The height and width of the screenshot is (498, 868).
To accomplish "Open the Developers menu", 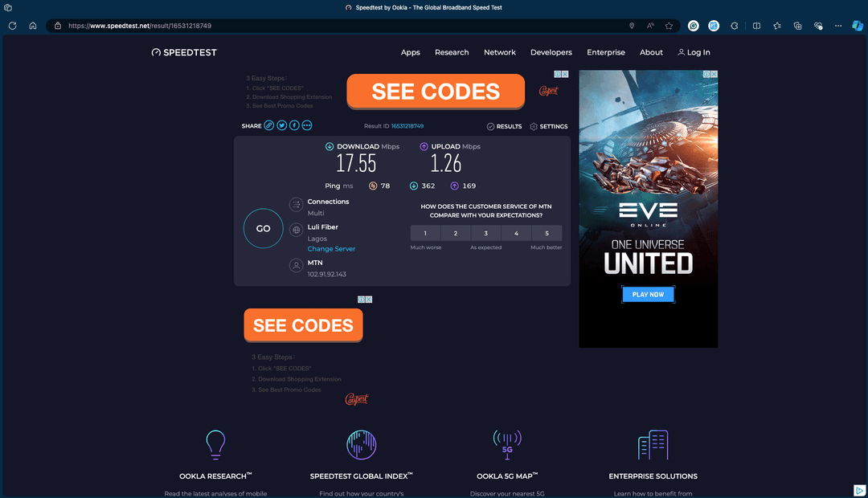I will 551,52.
